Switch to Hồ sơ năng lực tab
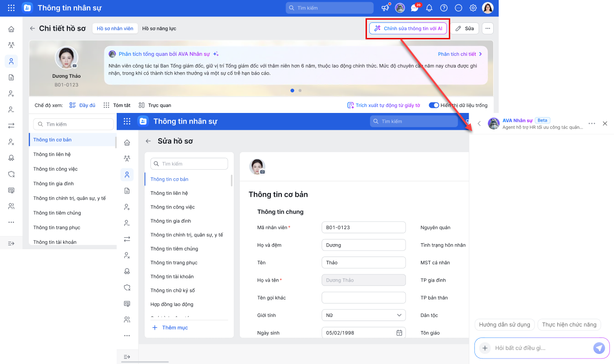Viewport: 614px width, 364px height. click(x=159, y=28)
